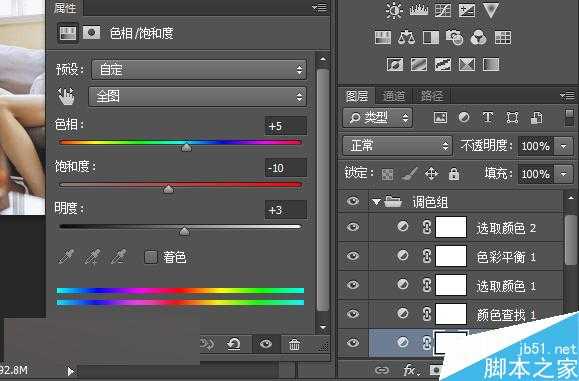The height and width of the screenshot is (381, 579).
Task: Click the status bar arrow next to document size
Action: [71, 371]
